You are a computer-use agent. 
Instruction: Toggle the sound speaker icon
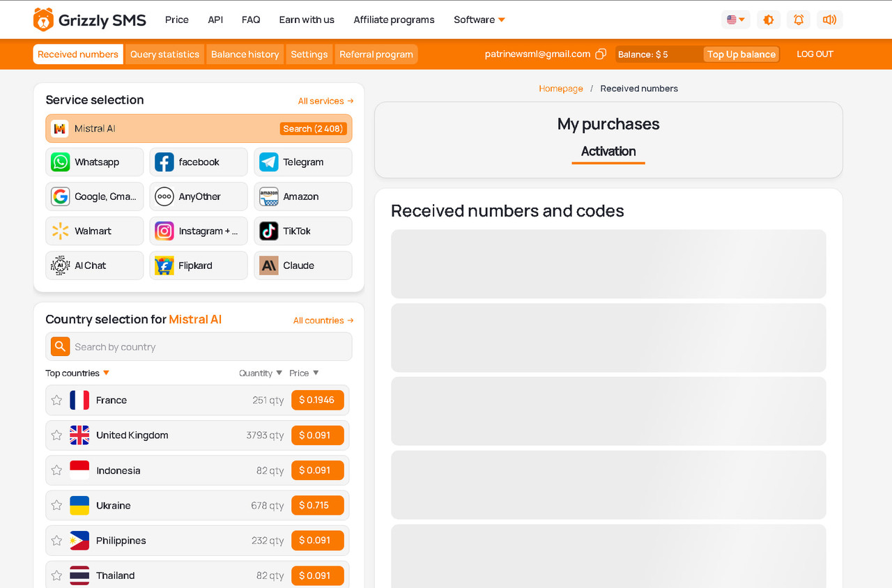829,20
